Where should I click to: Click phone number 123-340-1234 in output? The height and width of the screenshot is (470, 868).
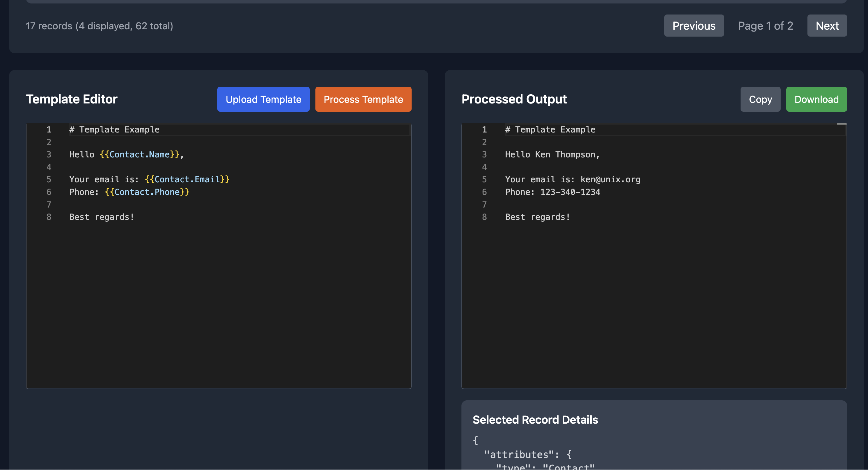(x=570, y=192)
